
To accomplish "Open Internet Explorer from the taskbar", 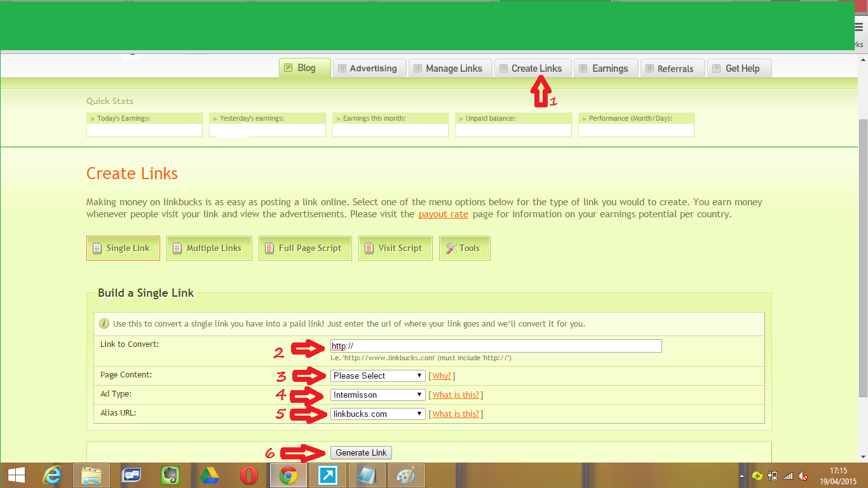I will click(x=53, y=475).
